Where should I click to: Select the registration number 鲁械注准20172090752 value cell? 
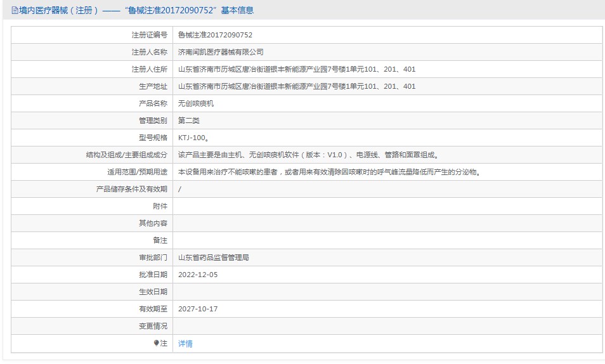point(215,36)
